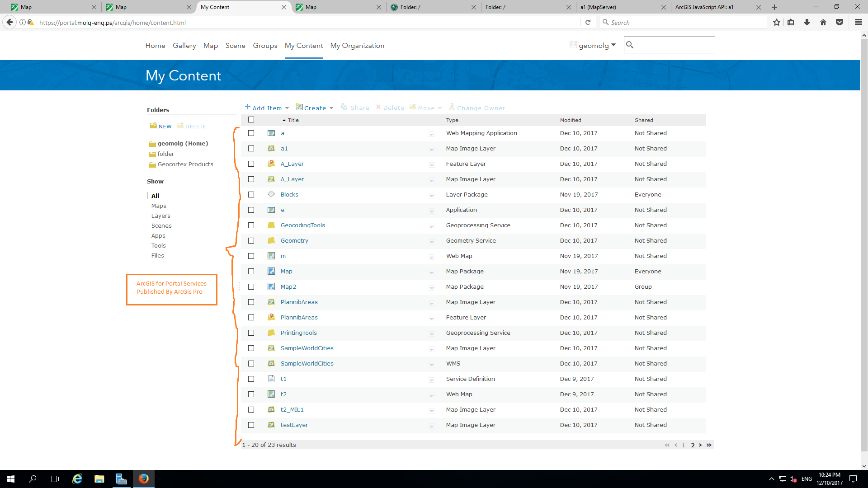Click the GeocodingTools service icon
Image resolution: width=868 pixels, height=488 pixels.
271,225
